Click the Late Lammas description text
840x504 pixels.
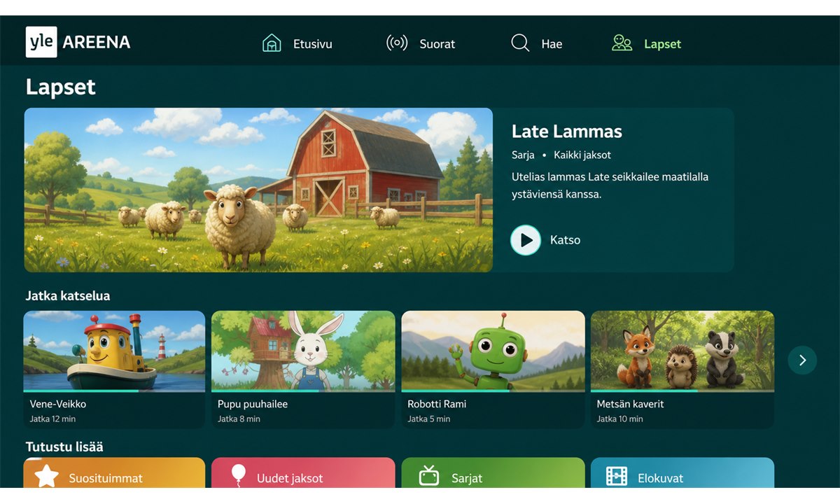[x=610, y=185]
